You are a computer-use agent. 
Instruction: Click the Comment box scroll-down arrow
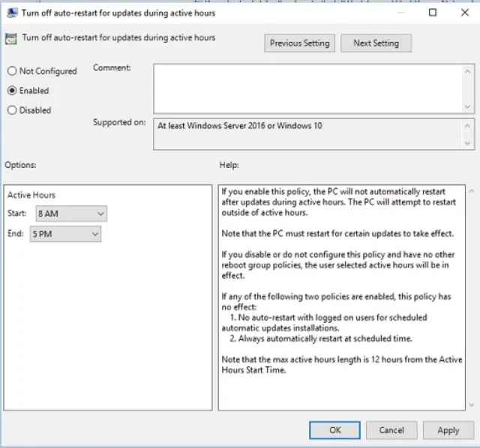coord(468,106)
